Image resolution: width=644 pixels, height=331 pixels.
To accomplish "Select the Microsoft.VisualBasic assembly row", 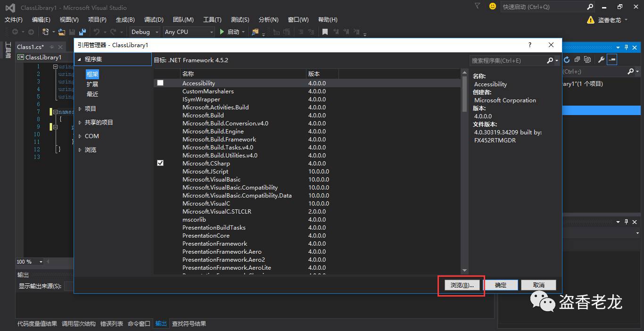I will tap(307, 179).
